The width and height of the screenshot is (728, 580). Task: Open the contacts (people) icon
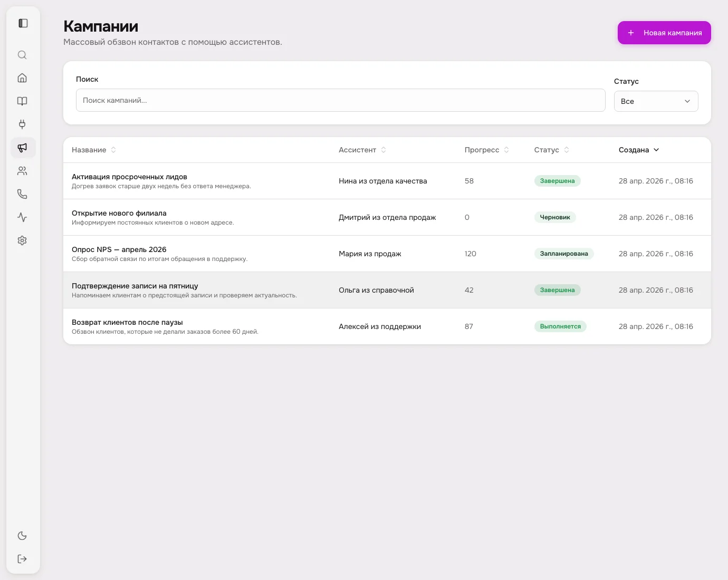coord(22,170)
